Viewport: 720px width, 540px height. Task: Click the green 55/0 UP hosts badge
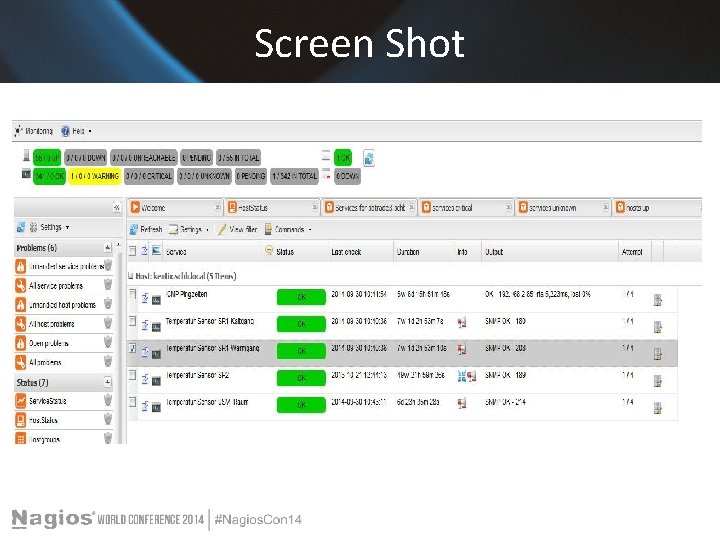tap(47, 158)
